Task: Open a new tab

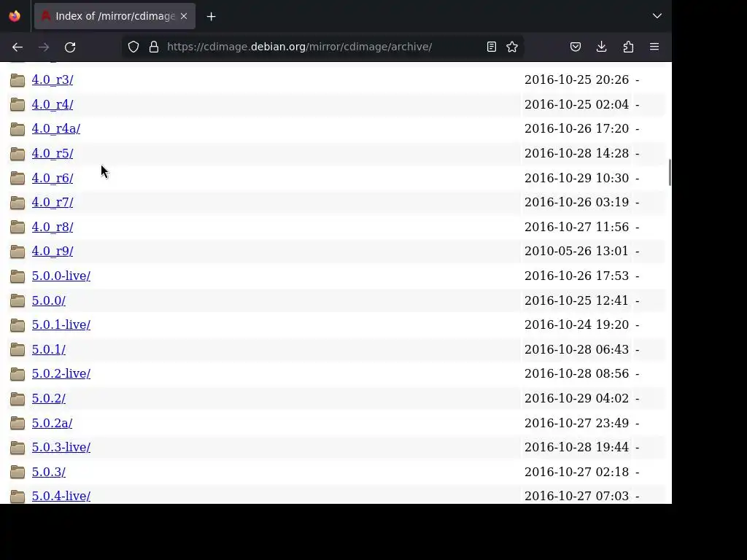Action: [x=211, y=16]
